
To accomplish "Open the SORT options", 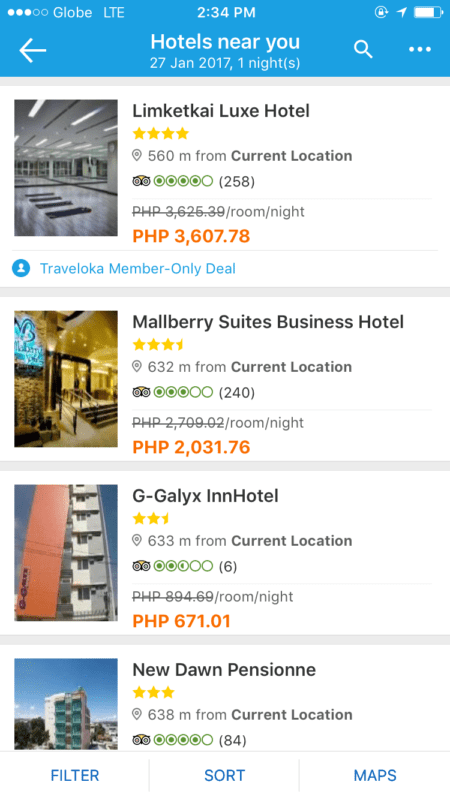I will point(224,776).
